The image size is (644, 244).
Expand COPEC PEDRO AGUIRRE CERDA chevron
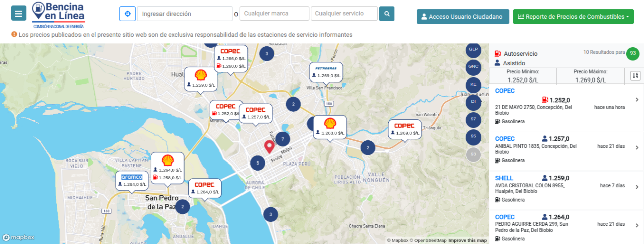click(x=637, y=226)
